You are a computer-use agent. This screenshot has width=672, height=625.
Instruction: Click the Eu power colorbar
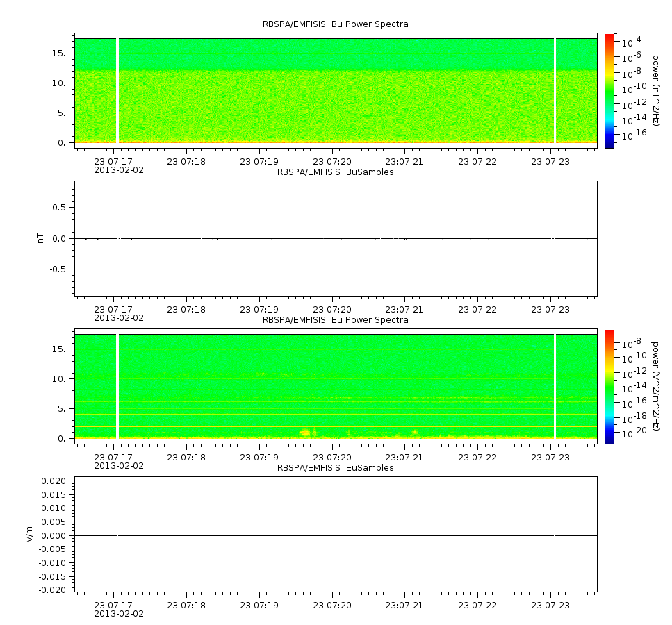pyautogui.click(x=609, y=387)
